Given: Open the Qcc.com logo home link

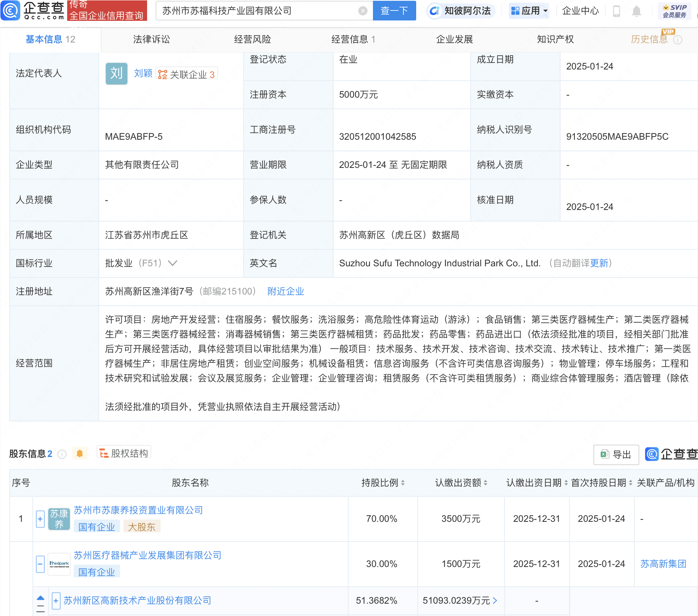Looking at the screenshot, I should coord(33,10).
